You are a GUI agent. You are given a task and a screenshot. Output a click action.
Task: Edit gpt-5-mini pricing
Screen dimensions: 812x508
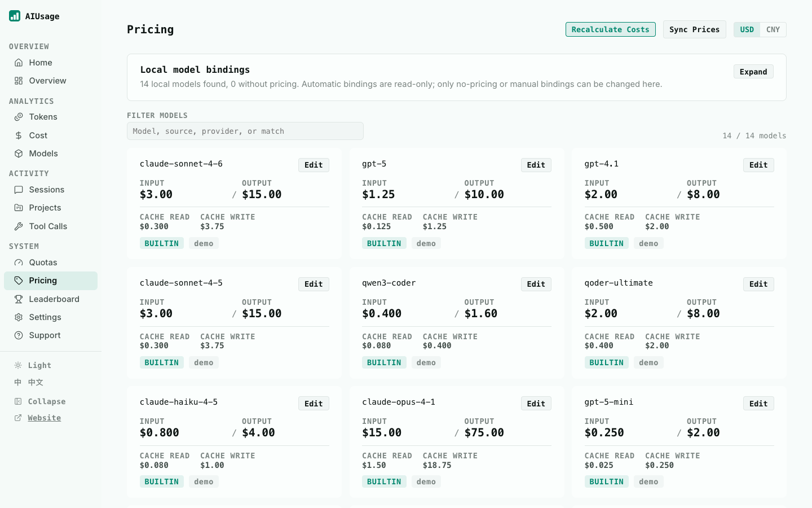[x=758, y=404]
